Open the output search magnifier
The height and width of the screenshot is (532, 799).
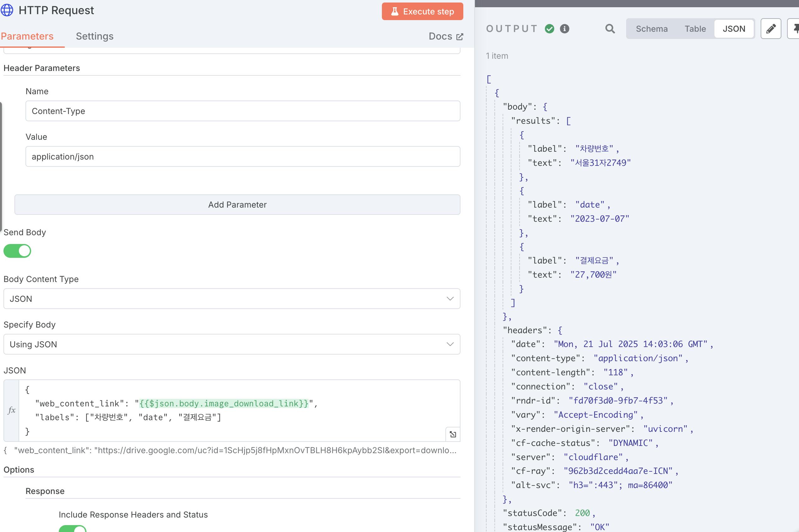click(610, 29)
